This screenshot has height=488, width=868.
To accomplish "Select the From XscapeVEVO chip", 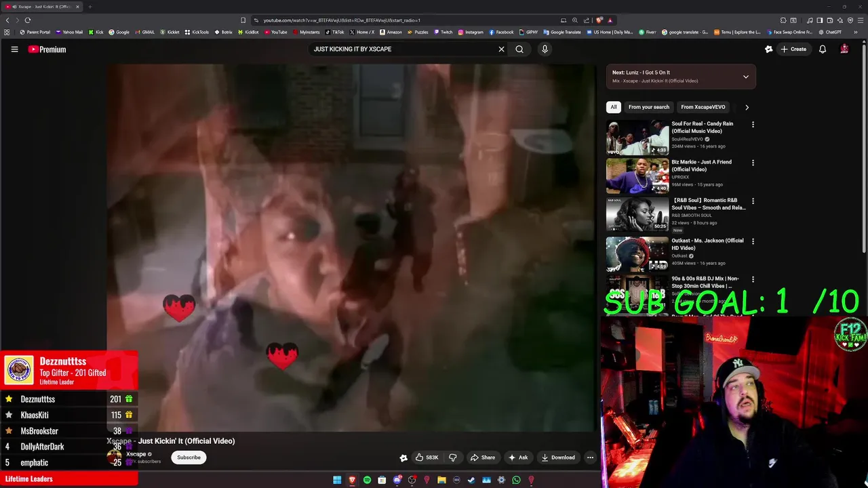I will pyautogui.click(x=703, y=107).
